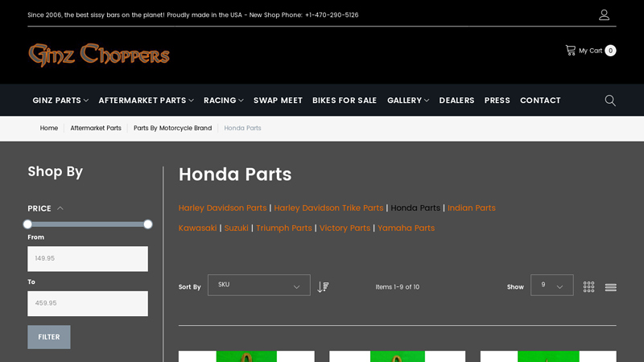Screen dimensions: 644x362
Task: Open the first product thumbnail
Action: click(246, 356)
